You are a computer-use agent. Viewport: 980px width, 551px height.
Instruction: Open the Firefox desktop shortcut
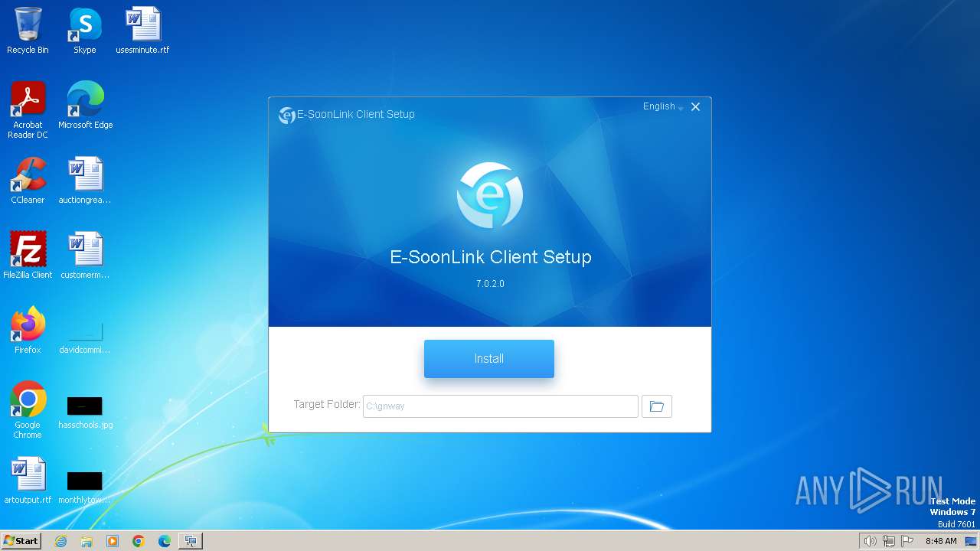28,331
